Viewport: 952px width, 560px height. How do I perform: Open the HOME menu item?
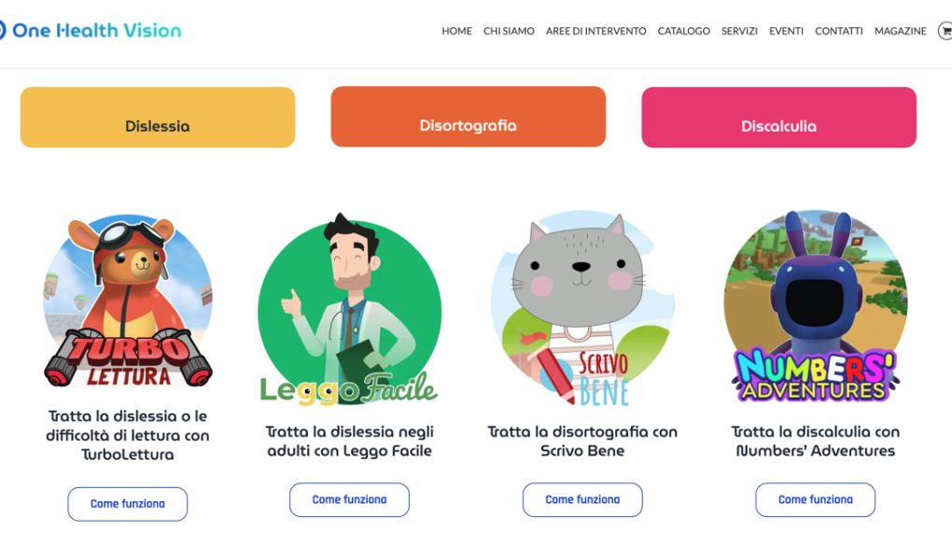pyautogui.click(x=456, y=31)
